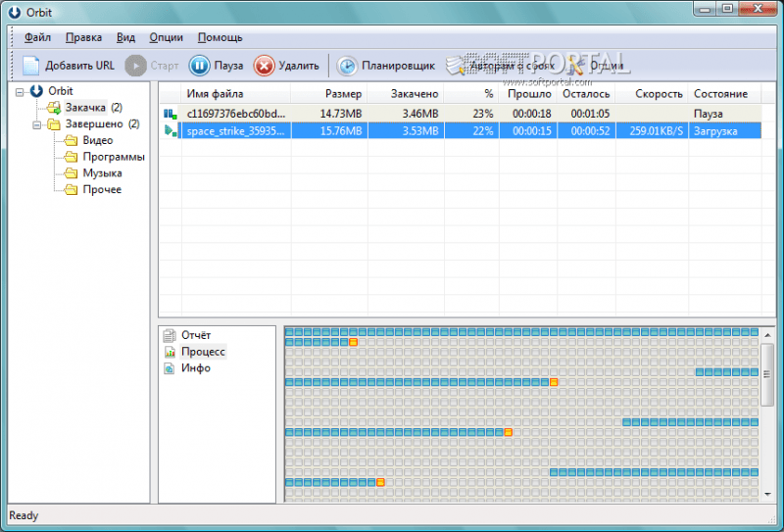Click the grey Start play icon
This screenshot has height=532, width=784.
point(135,66)
